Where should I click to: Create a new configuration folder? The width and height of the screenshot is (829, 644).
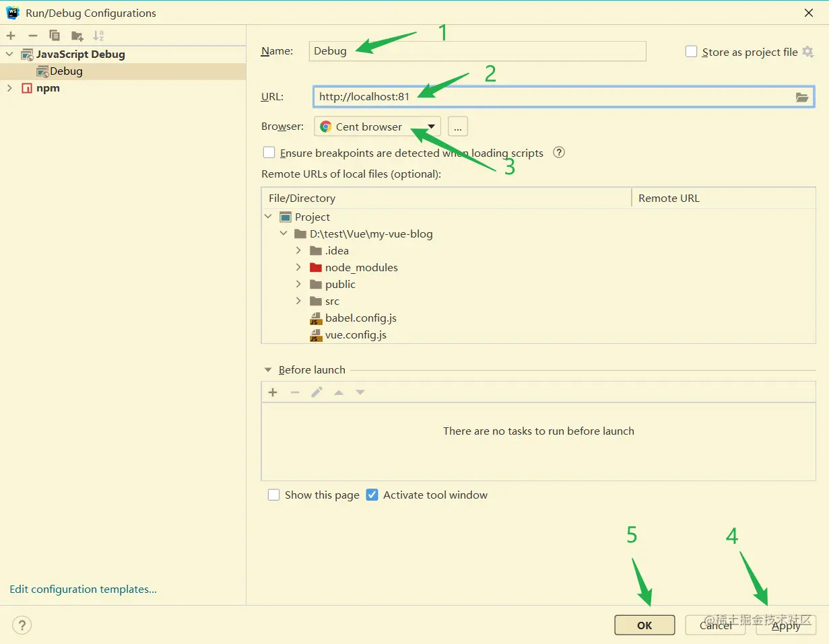click(x=75, y=35)
